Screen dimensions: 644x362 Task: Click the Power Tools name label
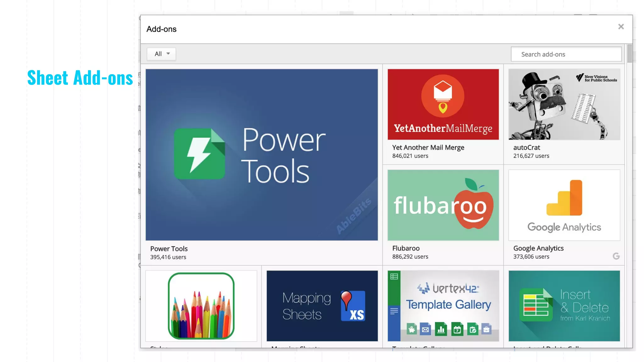pyautogui.click(x=169, y=249)
